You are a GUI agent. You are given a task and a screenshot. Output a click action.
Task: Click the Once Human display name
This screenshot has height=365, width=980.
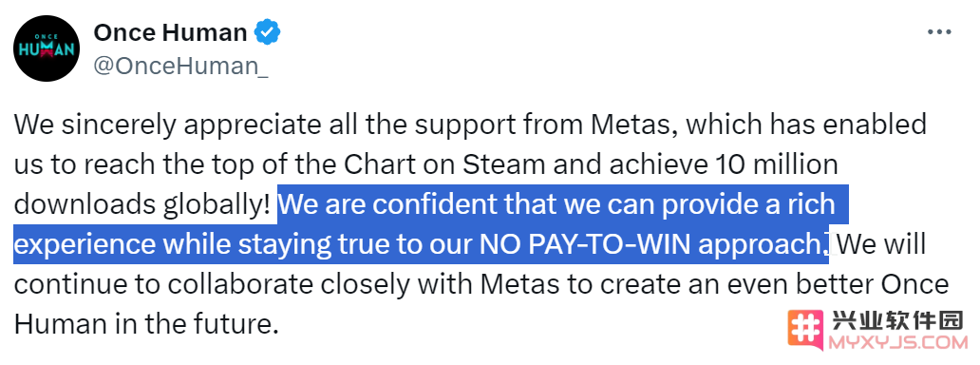tap(171, 32)
